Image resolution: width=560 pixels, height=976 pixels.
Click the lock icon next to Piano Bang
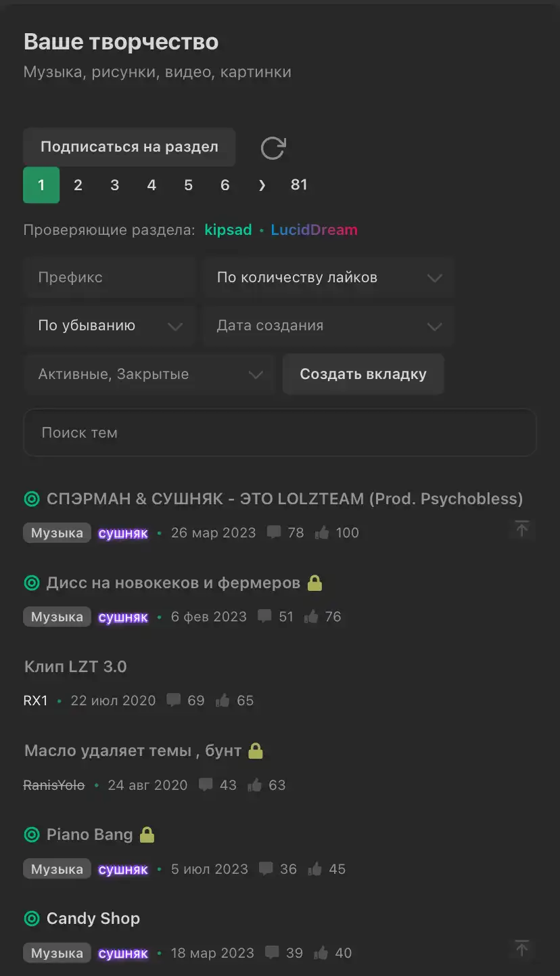pyautogui.click(x=147, y=835)
